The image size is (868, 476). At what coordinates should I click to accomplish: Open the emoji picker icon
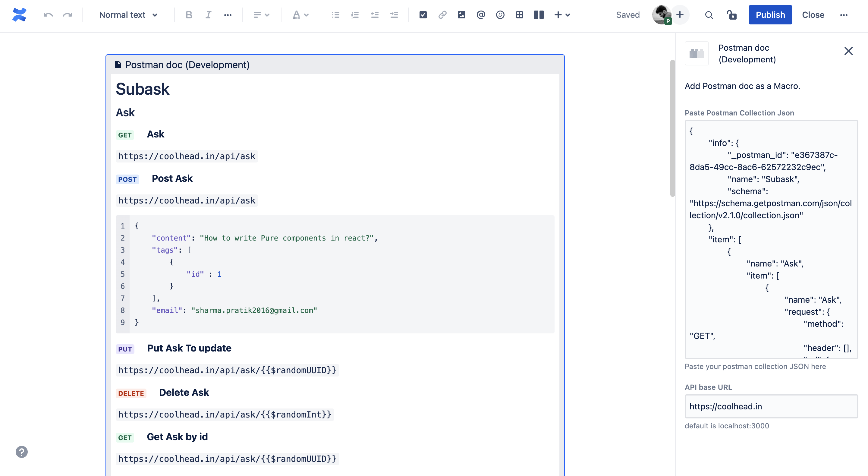(500, 15)
